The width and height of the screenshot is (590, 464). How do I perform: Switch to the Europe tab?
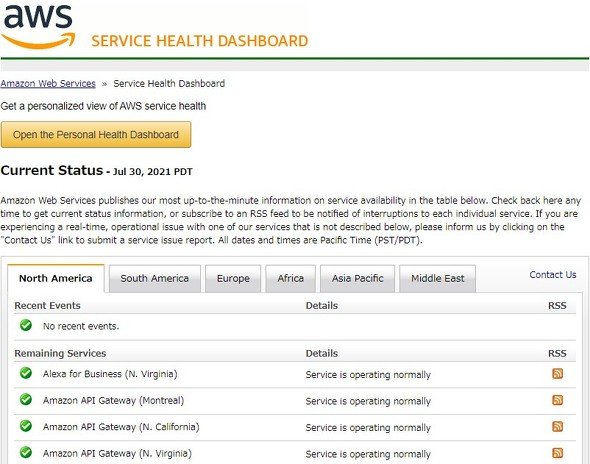point(233,278)
